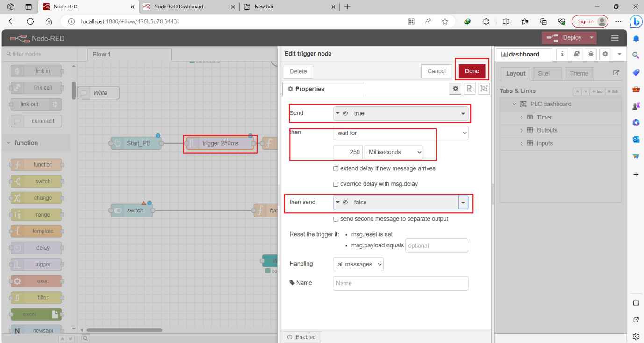Screen dimensions: 644x343
Task: Open the info sidebar with the i icon
Action: pos(562,54)
